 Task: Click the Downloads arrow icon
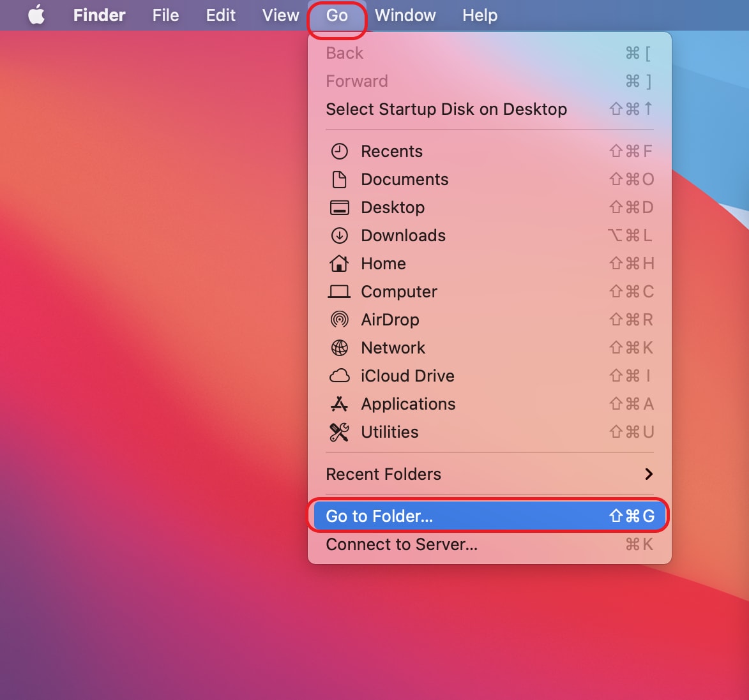(x=339, y=235)
